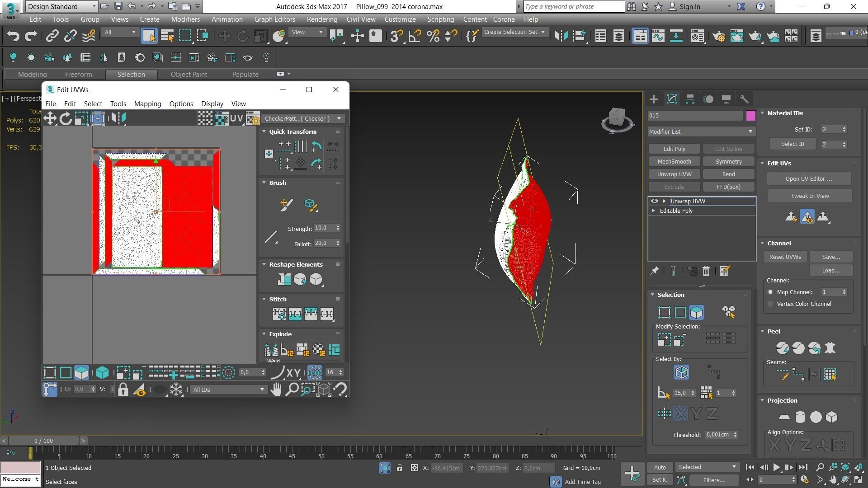Toggle Unwrap UVW modifier eye visibility
The image size is (868, 488).
click(x=654, y=202)
